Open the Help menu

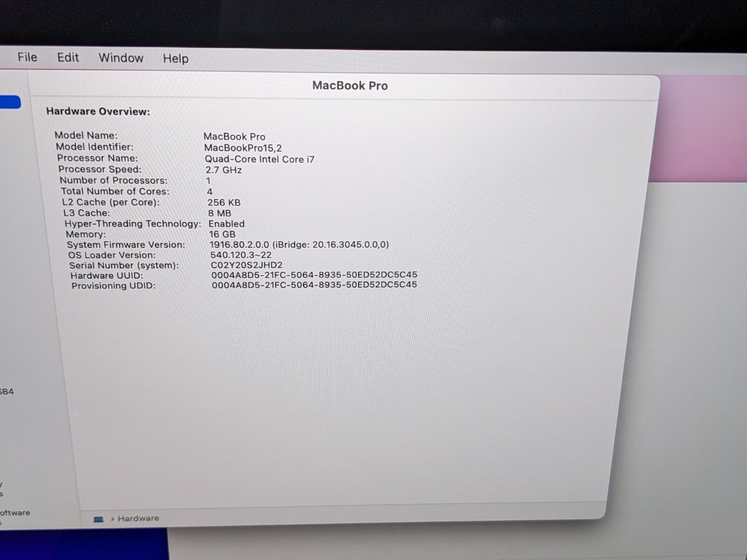pos(176,58)
